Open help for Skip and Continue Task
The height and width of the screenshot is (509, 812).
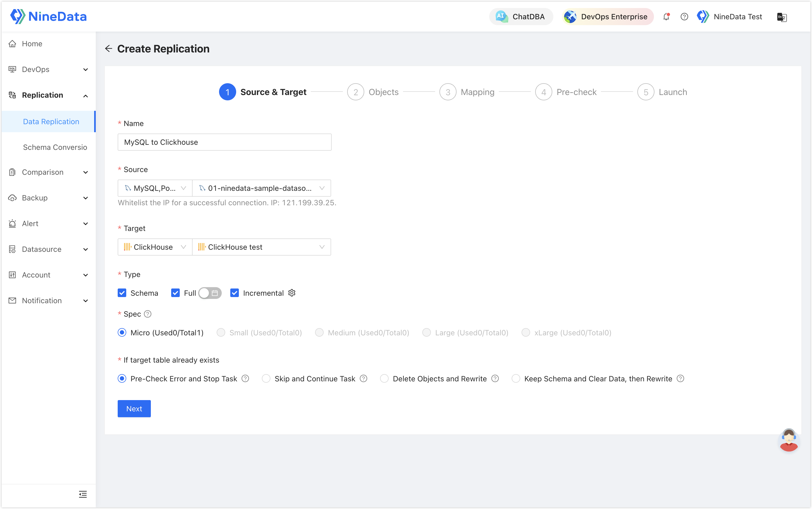coord(363,379)
